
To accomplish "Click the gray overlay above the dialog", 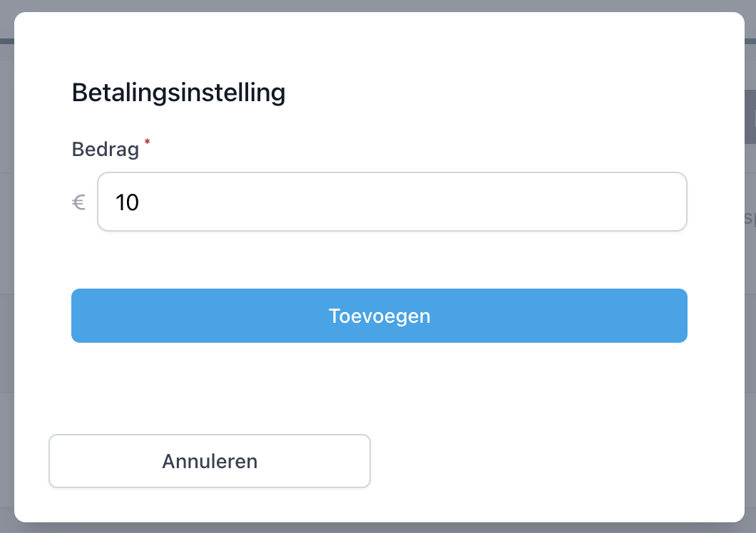I will click(378, 5).
